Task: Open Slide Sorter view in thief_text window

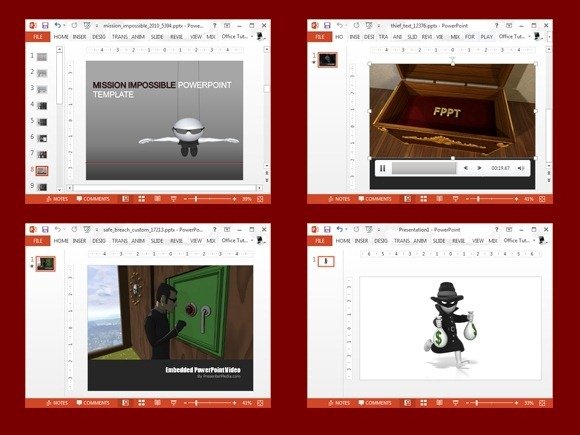Action: pyautogui.click(x=424, y=199)
